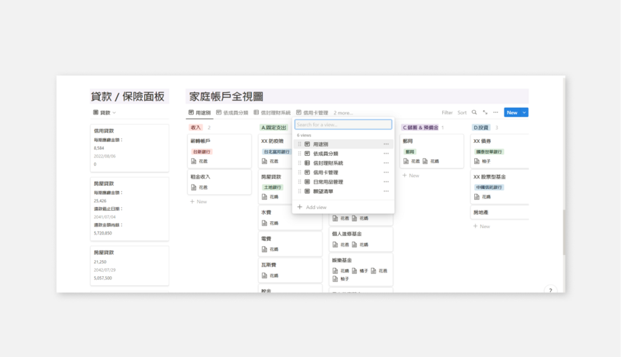Click the blue New button

pos(512,113)
